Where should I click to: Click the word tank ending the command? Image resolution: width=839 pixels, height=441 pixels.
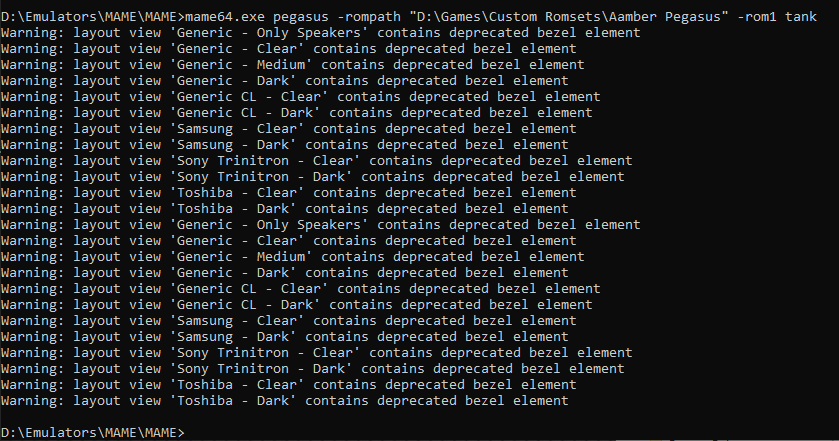coord(801,17)
